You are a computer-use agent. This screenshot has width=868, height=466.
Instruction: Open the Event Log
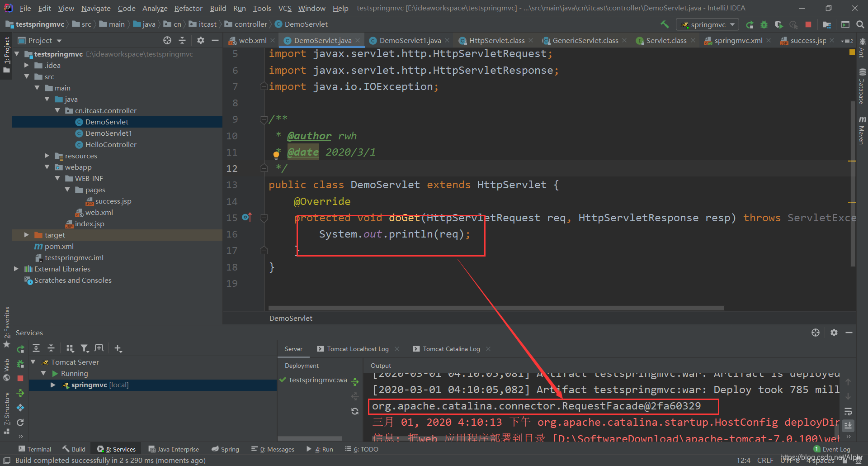click(x=832, y=449)
